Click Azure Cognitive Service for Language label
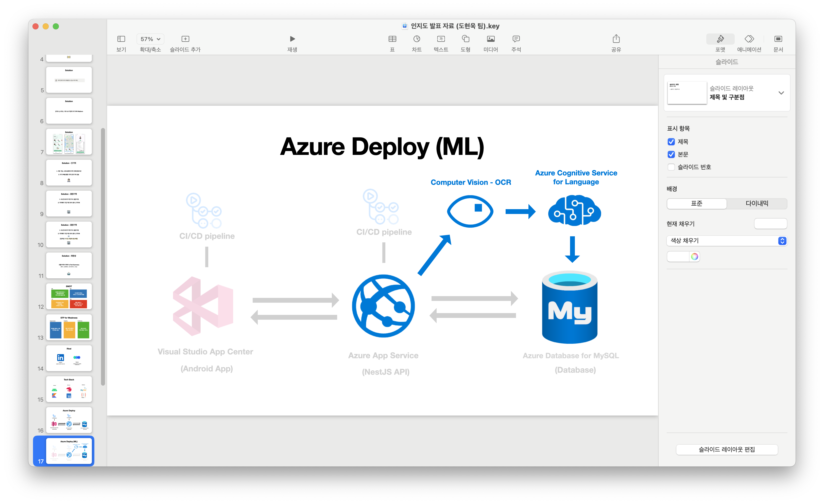The height and width of the screenshot is (504, 824). tap(576, 177)
